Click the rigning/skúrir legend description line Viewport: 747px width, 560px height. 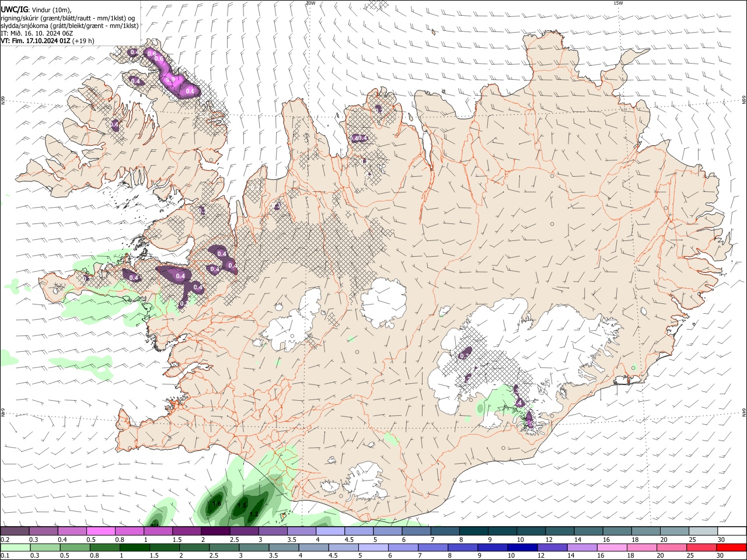(x=68, y=18)
